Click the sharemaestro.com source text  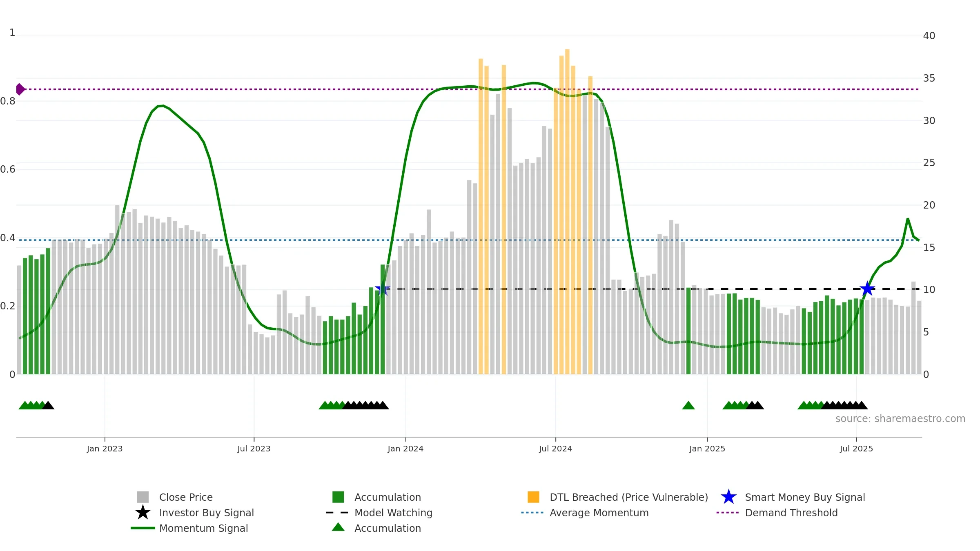pos(900,419)
